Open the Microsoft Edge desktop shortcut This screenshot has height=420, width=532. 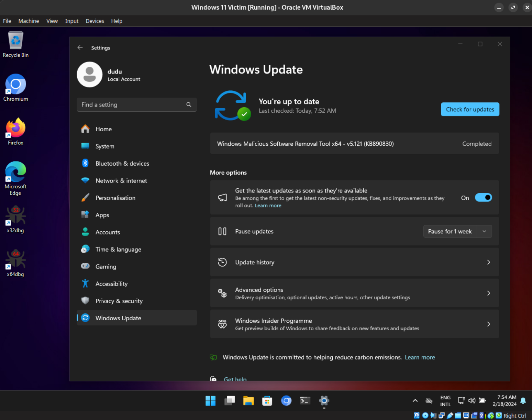(x=15, y=178)
